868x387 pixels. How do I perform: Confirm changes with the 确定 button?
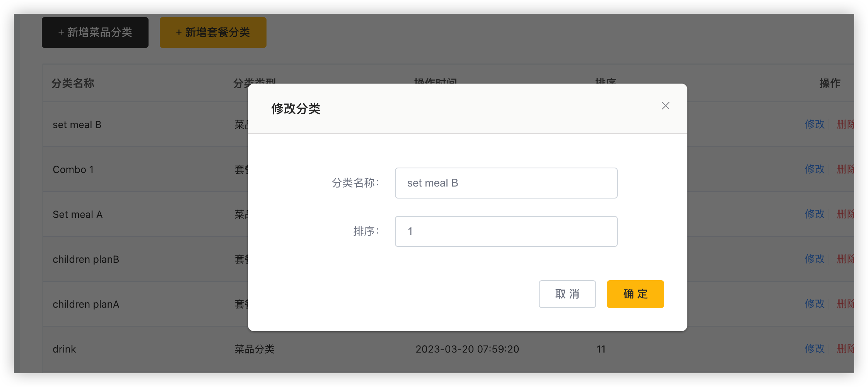coord(635,294)
